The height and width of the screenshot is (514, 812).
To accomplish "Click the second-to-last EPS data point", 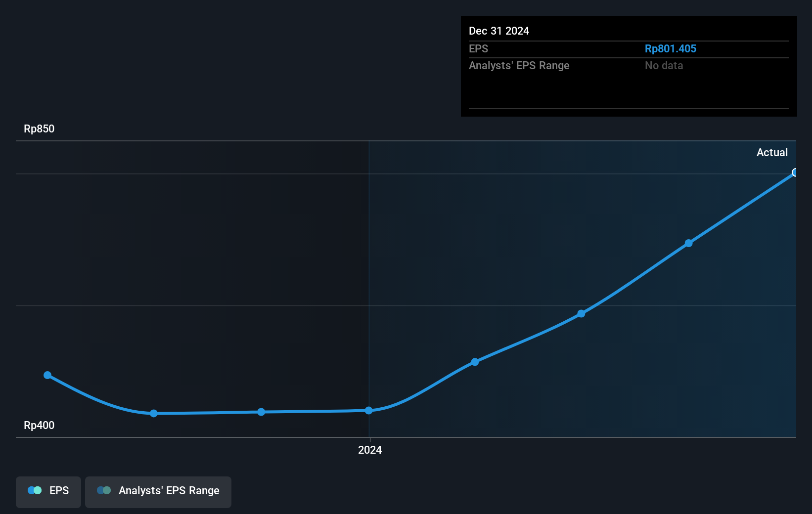I will [x=688, y=243].
